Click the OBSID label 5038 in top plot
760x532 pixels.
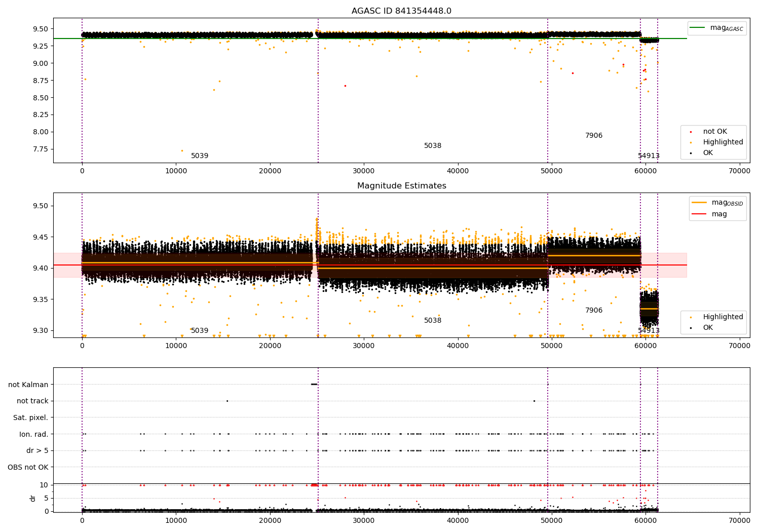(x=433, y=146)
